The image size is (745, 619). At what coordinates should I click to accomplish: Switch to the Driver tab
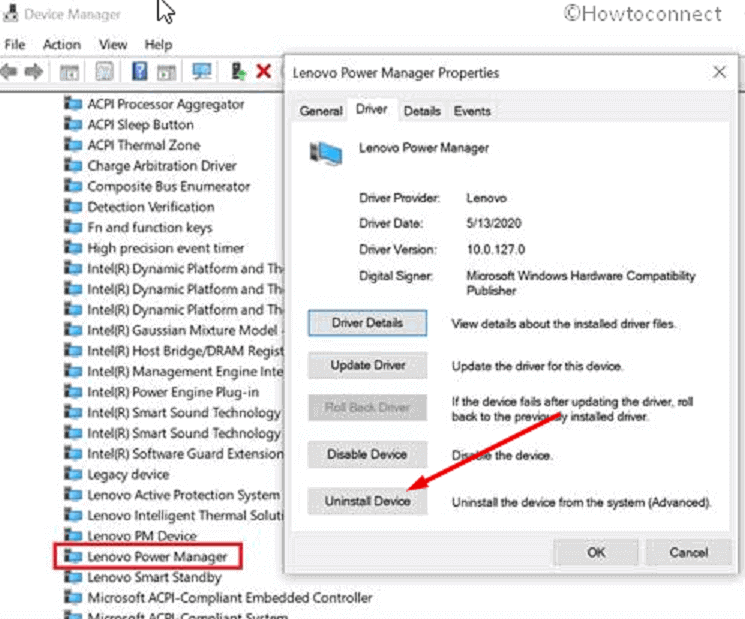tap(372, 109)
